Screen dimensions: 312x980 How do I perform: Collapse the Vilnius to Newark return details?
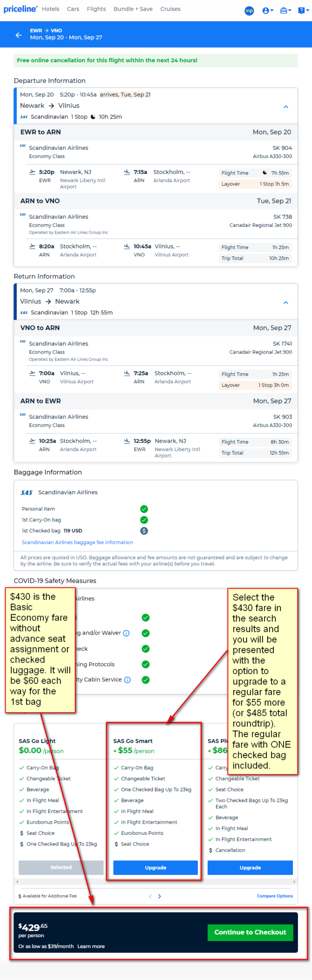pos(286,302)
